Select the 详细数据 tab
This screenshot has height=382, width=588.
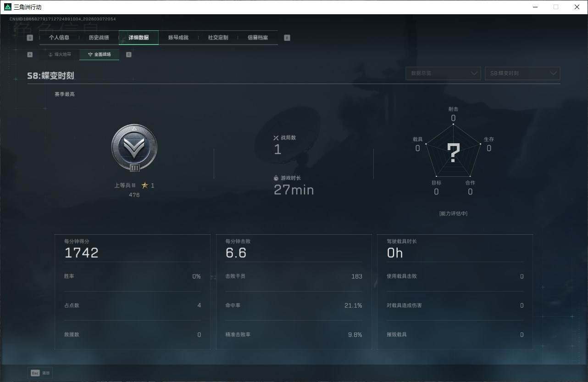tap(139, 38)
